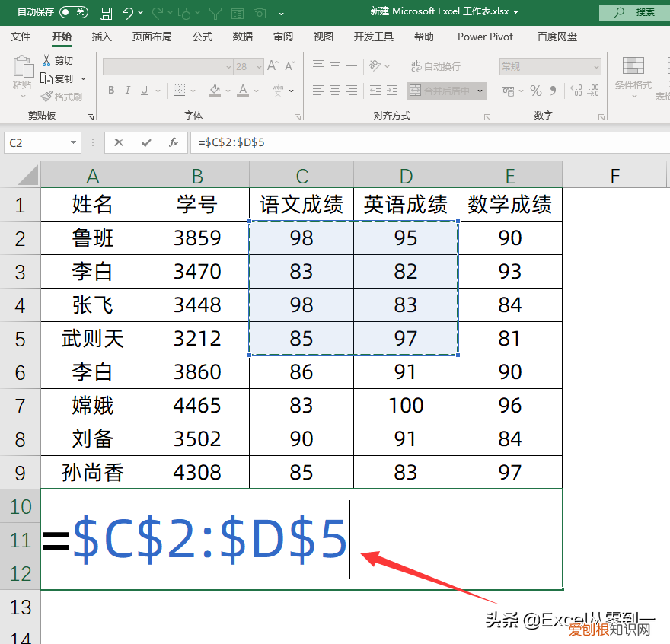Click the Save icon in quick access toolbar

(106, 11)
